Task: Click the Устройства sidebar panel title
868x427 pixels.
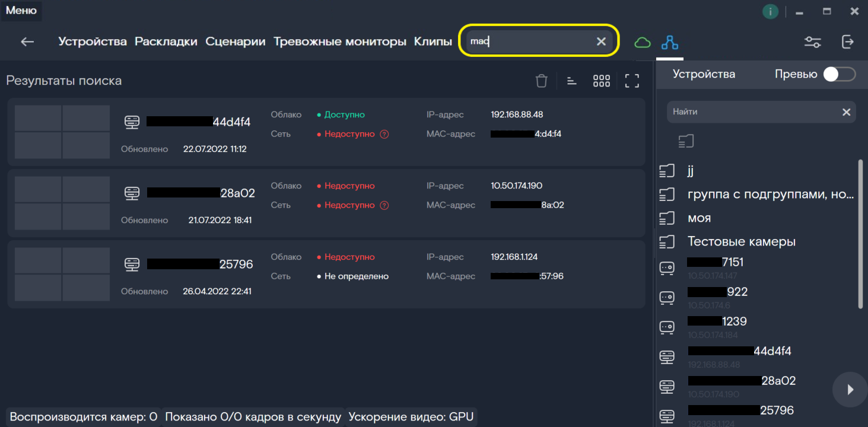Action: (704, 74)
